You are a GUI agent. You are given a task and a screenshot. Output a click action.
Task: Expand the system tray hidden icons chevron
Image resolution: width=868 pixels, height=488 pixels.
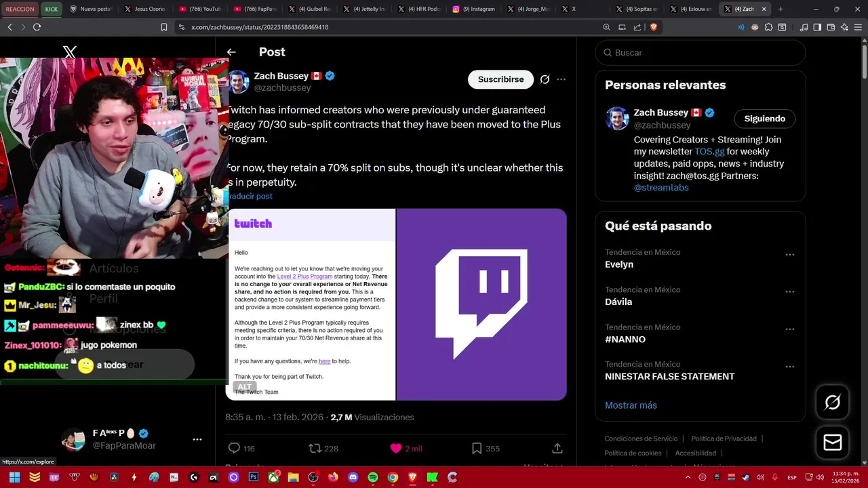tap(689, 477)
